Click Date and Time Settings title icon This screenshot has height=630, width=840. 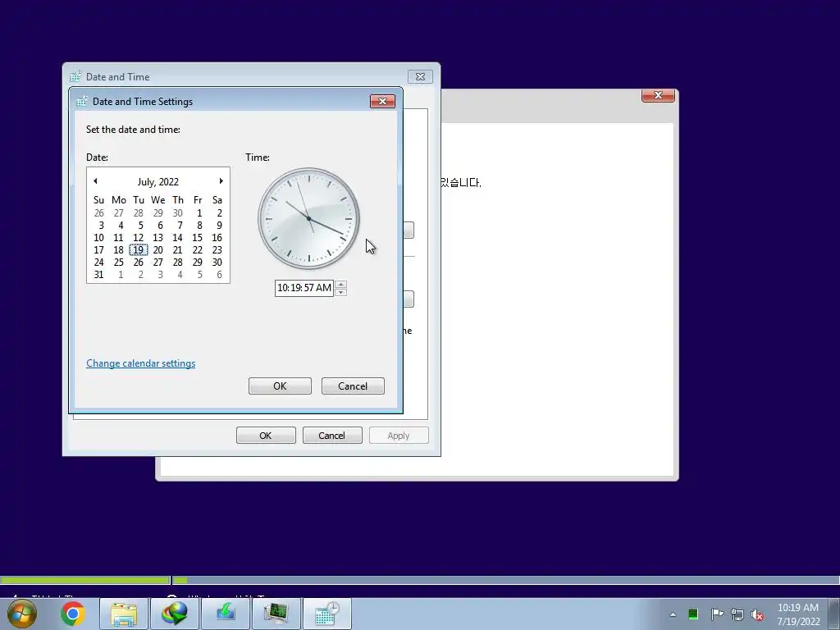pyautogui.click(x=82, y=101)
